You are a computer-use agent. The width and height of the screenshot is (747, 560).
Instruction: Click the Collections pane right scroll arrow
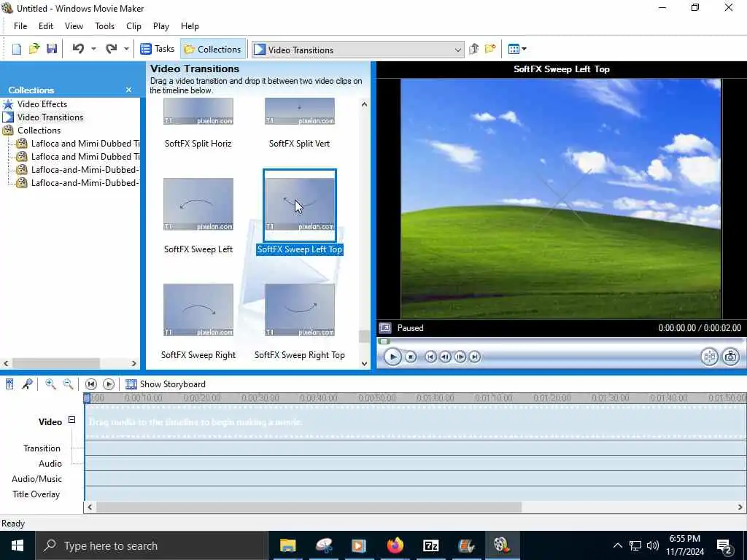(x=134, y=363)
